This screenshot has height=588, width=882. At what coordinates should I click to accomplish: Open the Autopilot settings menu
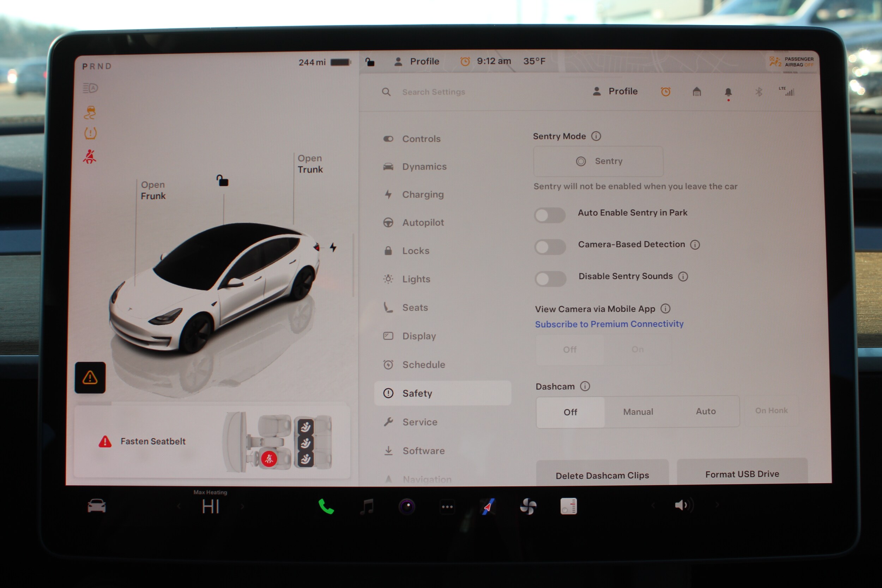point(423,222)
